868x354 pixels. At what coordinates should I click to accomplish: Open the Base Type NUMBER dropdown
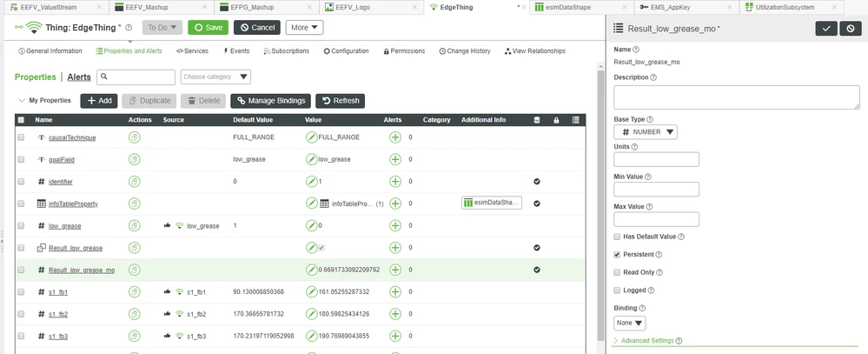tap(646, 132)
